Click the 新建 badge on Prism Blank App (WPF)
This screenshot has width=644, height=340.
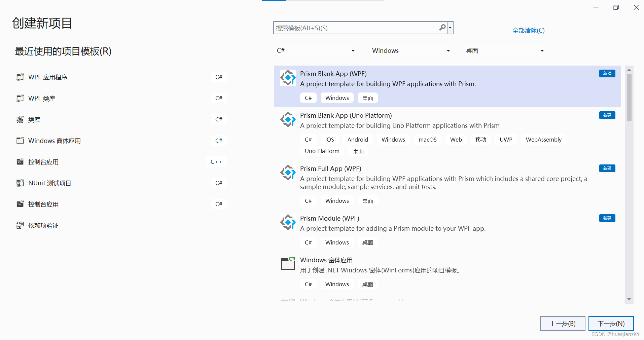(x=607, y=74)
